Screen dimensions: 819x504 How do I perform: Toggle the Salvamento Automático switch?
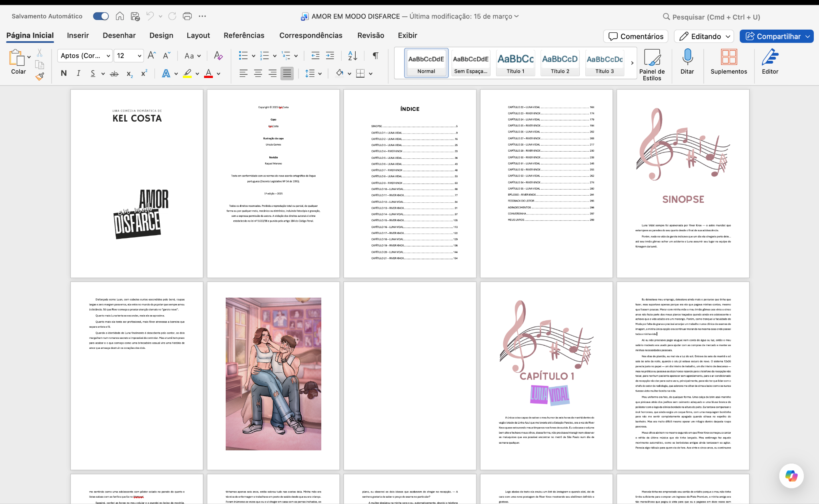click(x=101, y=16)
